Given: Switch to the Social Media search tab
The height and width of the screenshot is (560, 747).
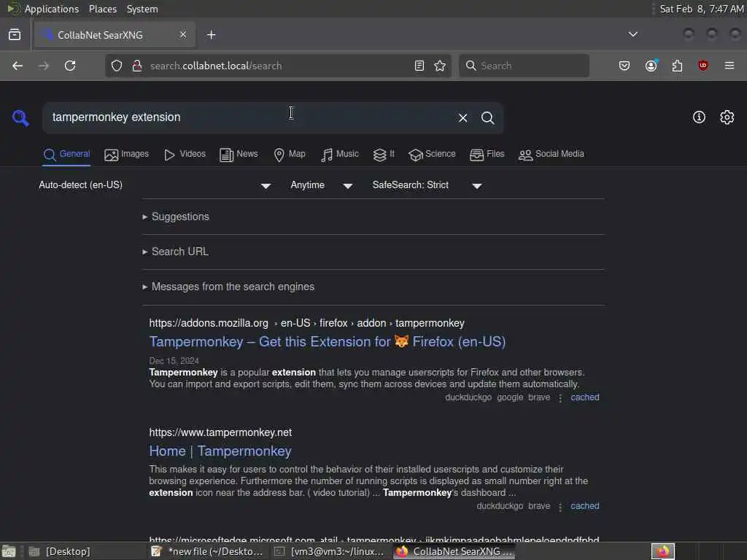Looking at the screenshot, I should 551,155.
